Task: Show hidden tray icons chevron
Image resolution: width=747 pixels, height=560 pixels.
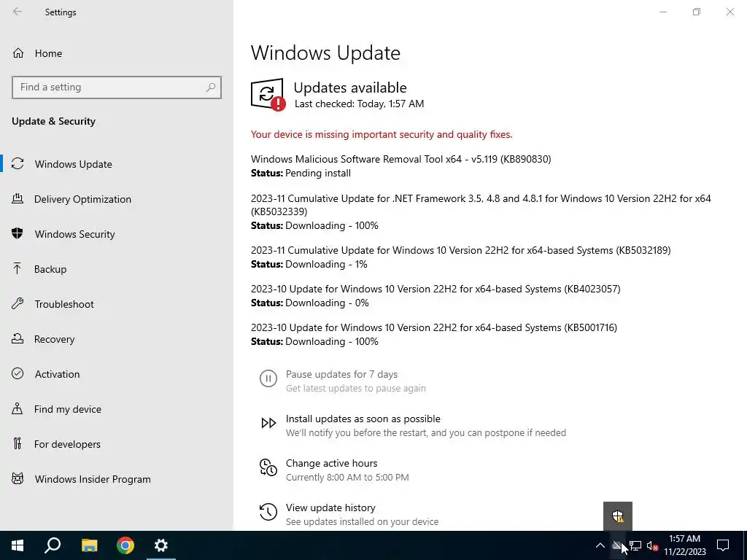Action: pos(600,545)
